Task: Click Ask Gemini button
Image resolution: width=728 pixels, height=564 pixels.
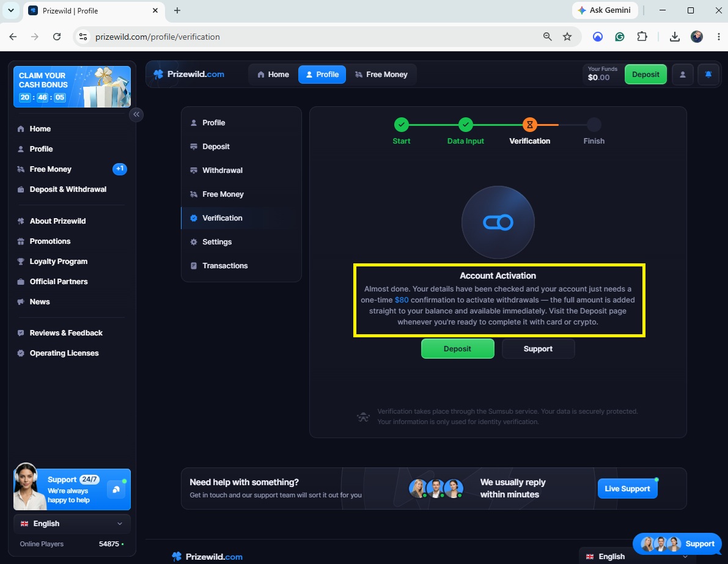Action: (605, 10)
